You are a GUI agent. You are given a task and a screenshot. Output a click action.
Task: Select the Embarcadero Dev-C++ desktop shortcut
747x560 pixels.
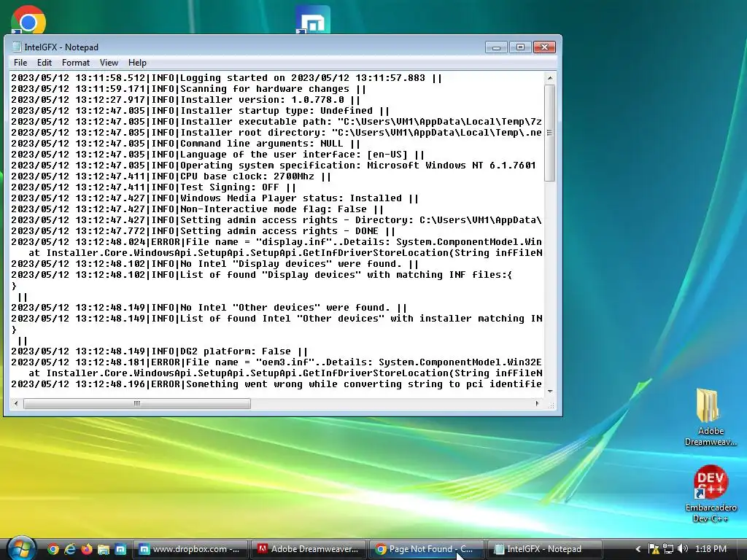click(711, 494)
